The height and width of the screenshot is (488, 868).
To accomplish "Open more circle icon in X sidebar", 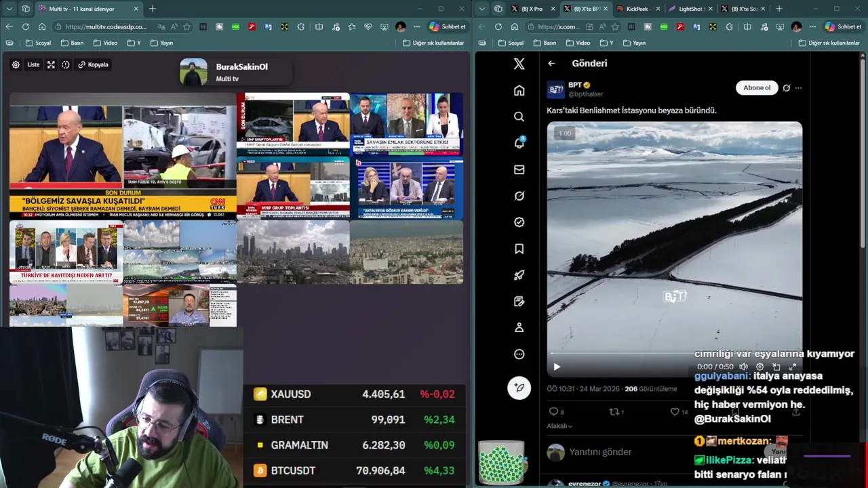I will point(519,354).
